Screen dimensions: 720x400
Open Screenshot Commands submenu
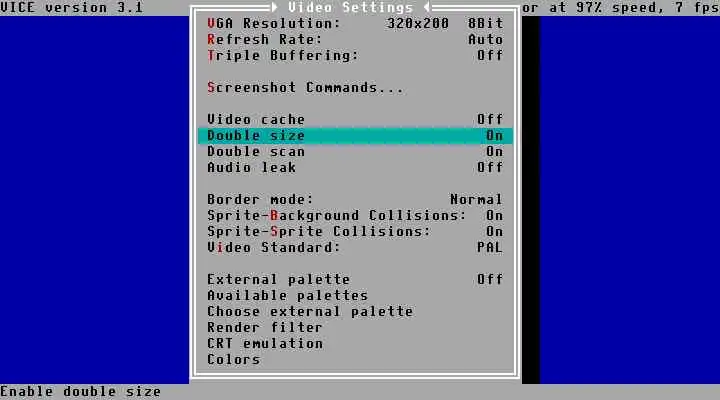click(x=355, y=88)
